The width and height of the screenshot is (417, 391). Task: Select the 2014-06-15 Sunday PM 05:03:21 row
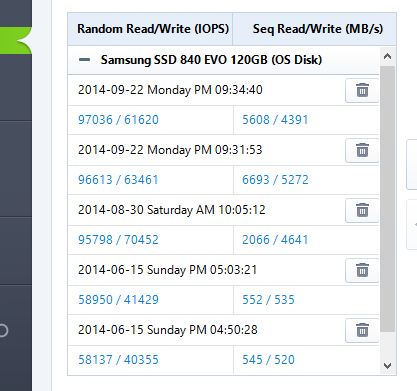coord(223,270)
